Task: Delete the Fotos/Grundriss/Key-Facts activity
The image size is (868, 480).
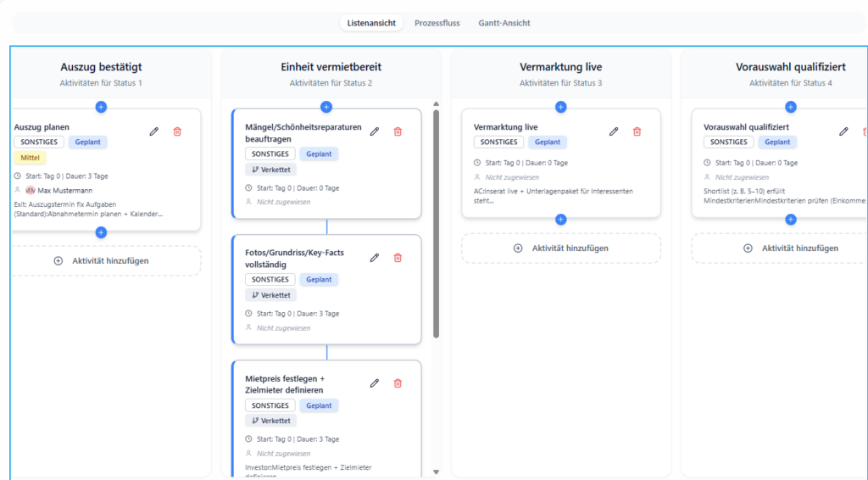Action: (398, 258)
